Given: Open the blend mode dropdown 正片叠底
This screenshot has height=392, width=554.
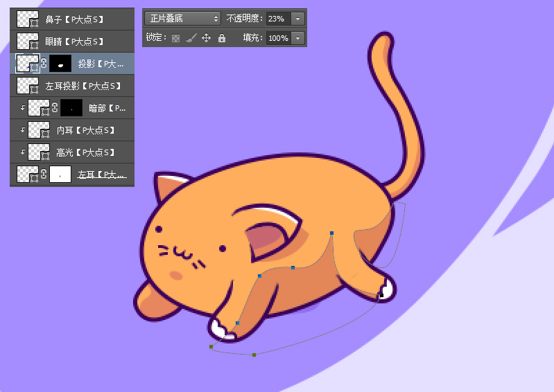Looking at the screenshot, I should (183, 19).
